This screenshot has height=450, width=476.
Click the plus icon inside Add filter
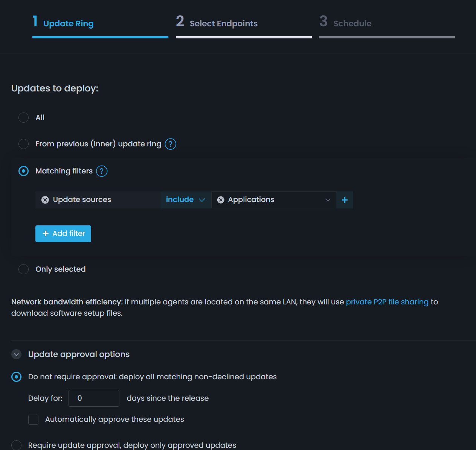[45, 234]
